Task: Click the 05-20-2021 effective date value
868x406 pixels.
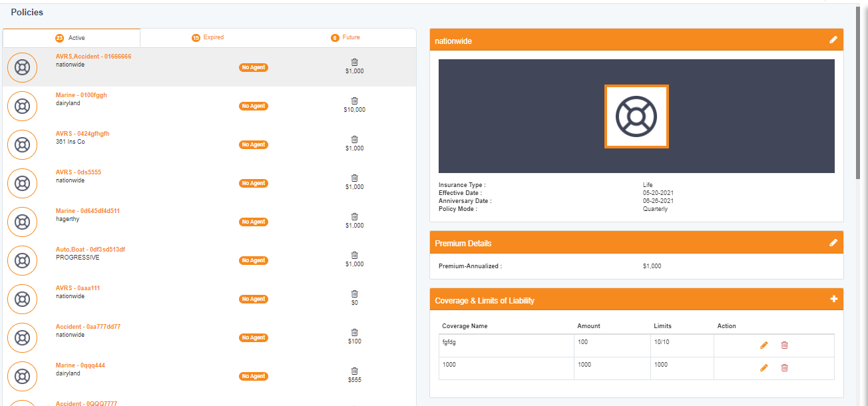Action: click(x=658, y=193)
